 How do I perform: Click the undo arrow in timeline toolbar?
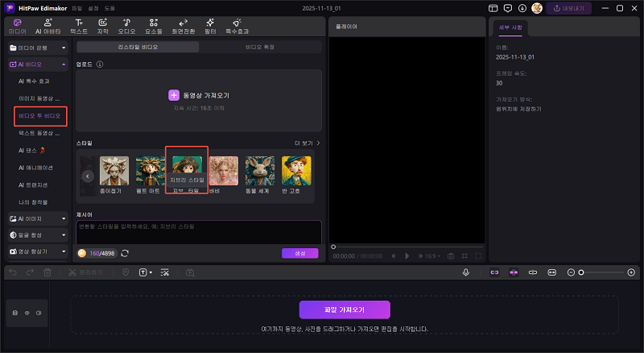13,272
